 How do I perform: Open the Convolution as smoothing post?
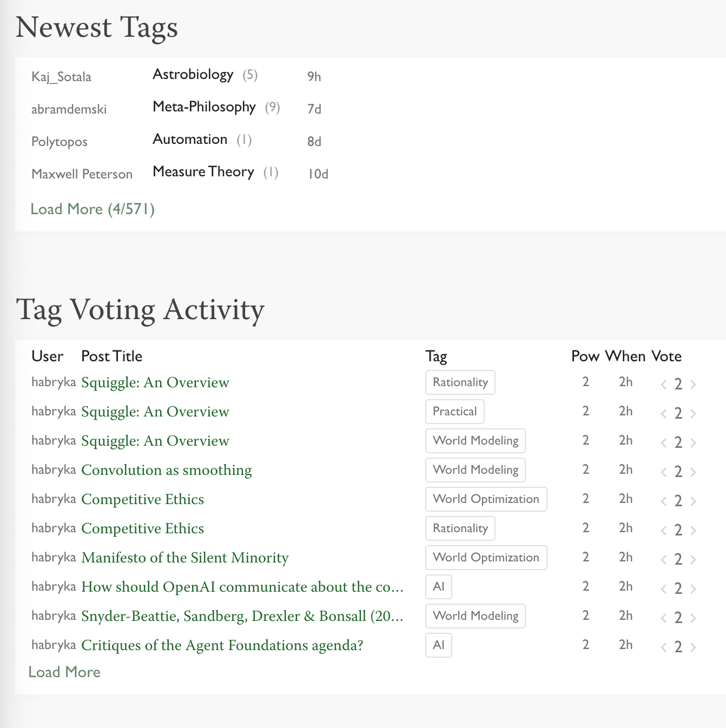point(166,470)
